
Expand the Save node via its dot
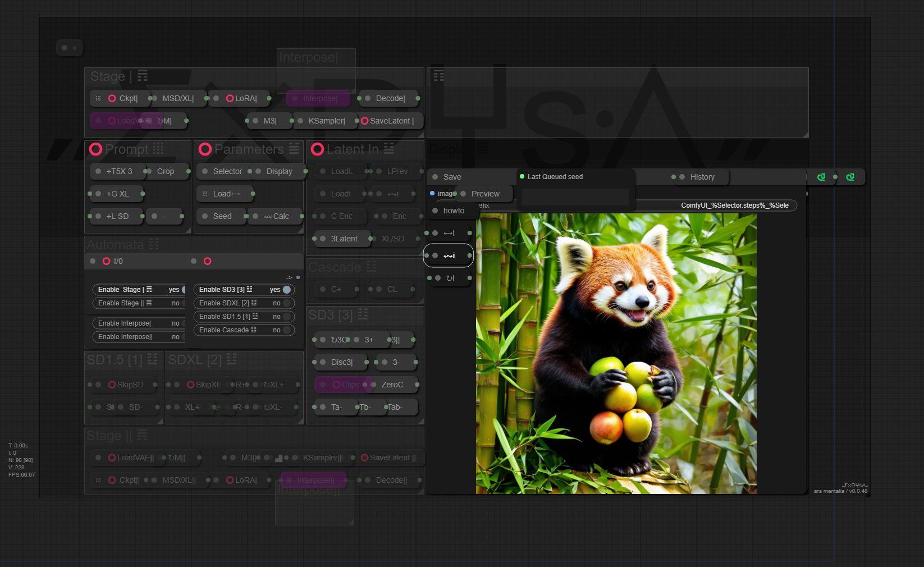tap(435, 177)
